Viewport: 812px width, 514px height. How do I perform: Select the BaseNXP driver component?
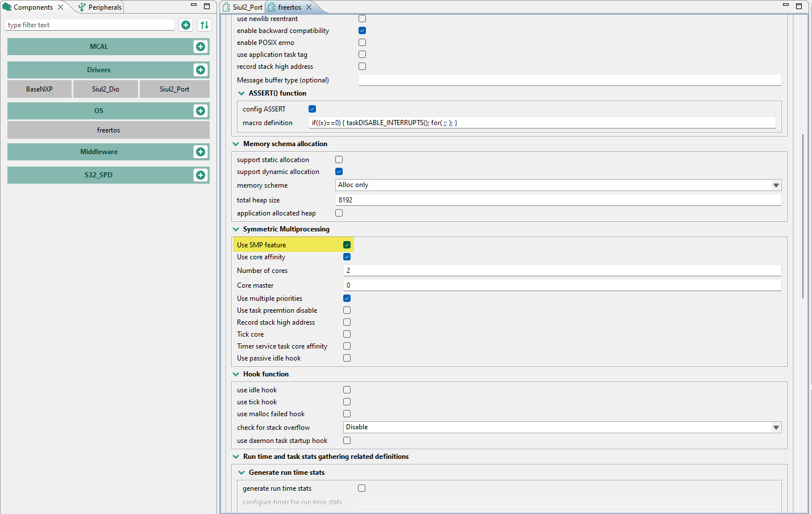39,89
